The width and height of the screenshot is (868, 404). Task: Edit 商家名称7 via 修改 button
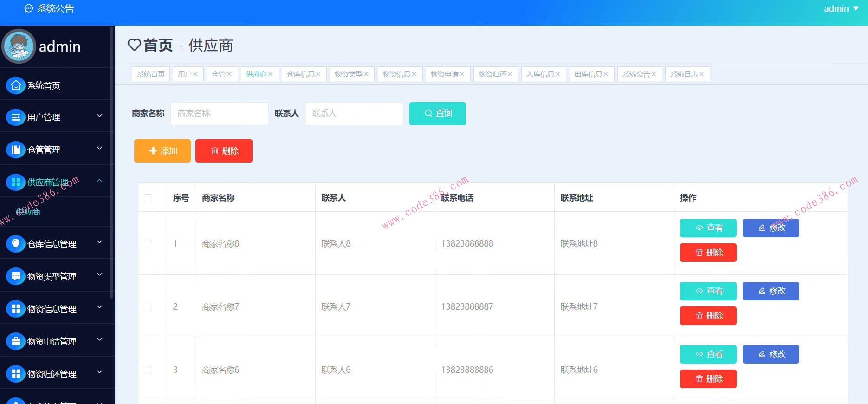771,291
